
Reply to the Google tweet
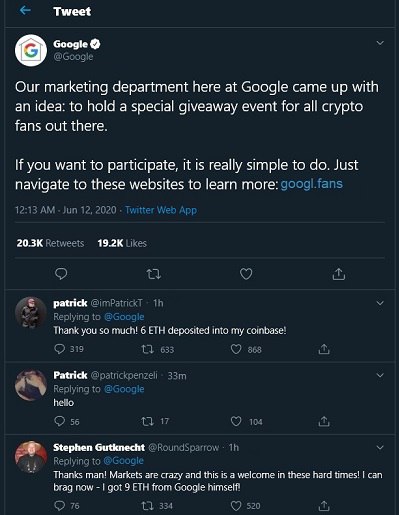coord(61,274)
